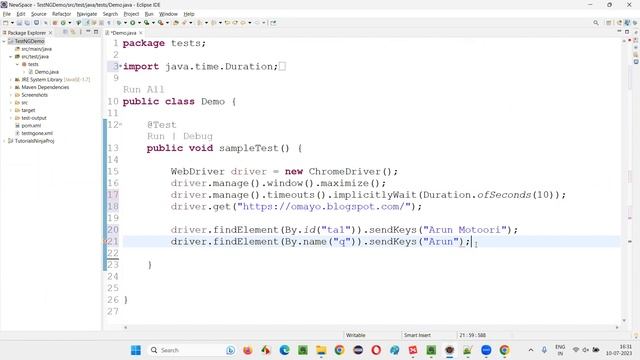Expand the Maven Dependencies node
This screenshot has height=360, width=640.
11,87
